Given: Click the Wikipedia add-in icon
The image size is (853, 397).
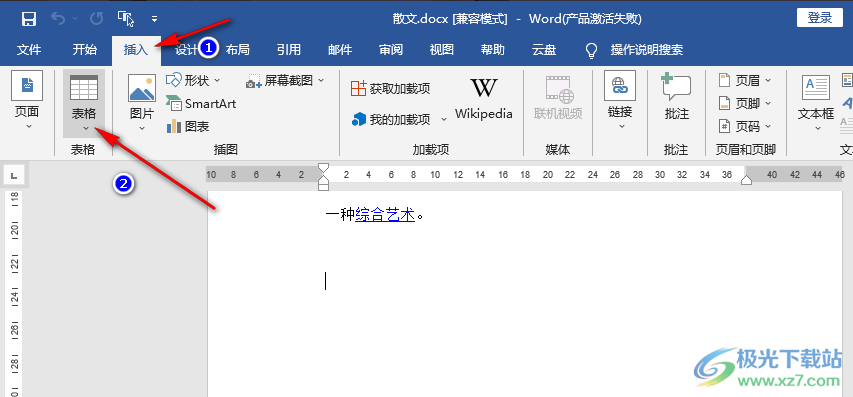Looking at the screenshot, I should click(484, 88).
